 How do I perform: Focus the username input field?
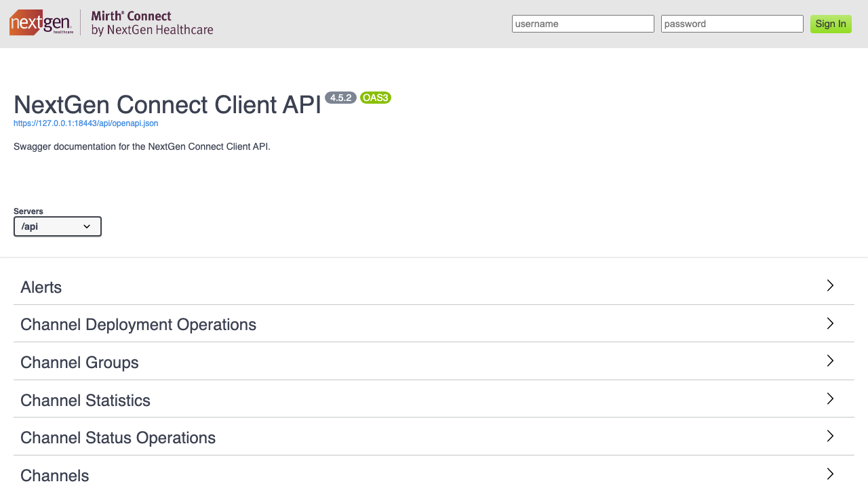(583, 24)
